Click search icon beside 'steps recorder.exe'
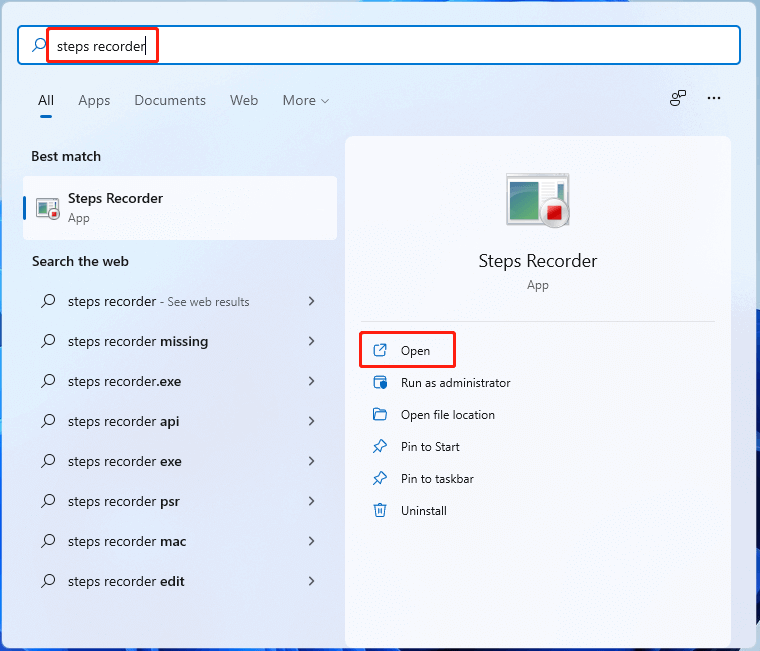 (x=48, y=381)
